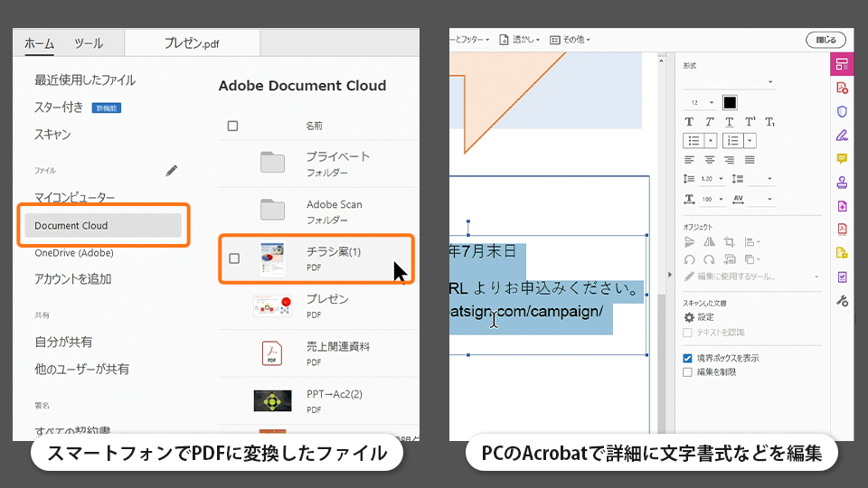Open 最近使用したファイル list
Image resolution: width=868 pixels, height=488 pixels.
85,80
